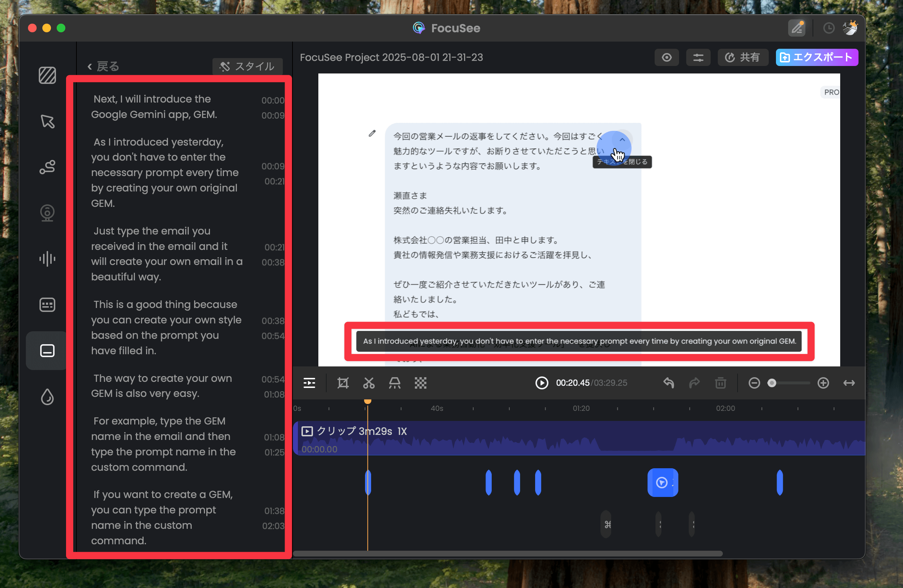The height and width of the screenshot is (588, 903).
Task: Collapse text with the chevron in preview
Action: tap(622, 139)
